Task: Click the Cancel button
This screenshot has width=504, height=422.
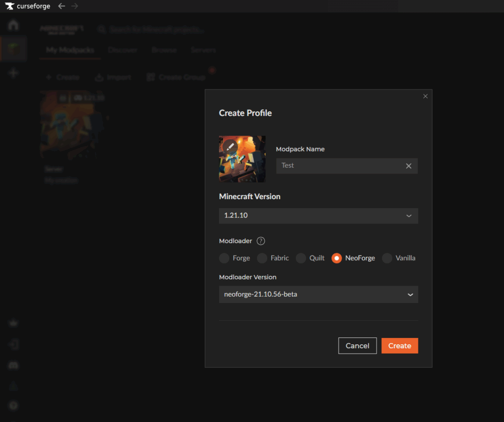Action: (x=357, y=346)
